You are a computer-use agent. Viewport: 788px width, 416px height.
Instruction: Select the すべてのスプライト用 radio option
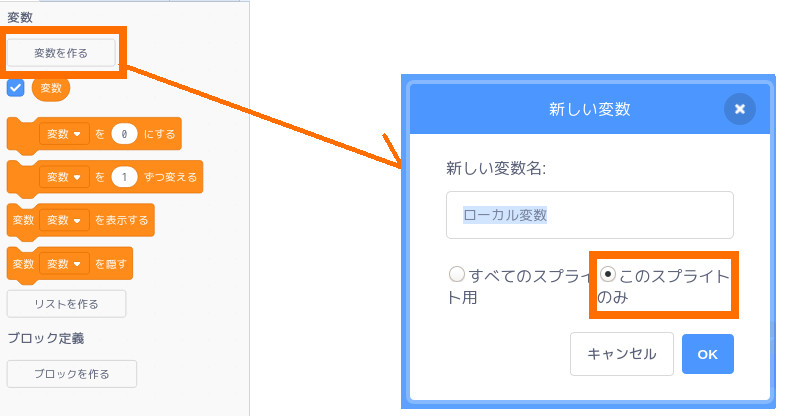pyautogui.click(x=457, y=274)
